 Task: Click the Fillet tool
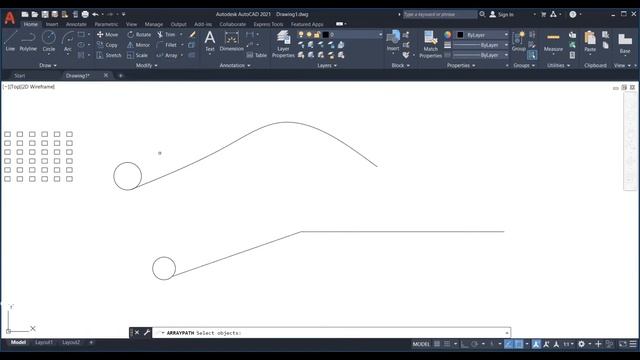pos(167,45)
